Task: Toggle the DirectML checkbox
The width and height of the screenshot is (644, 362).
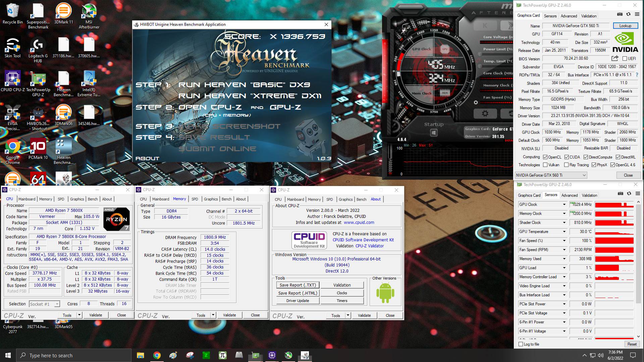Action: point(618,157)
